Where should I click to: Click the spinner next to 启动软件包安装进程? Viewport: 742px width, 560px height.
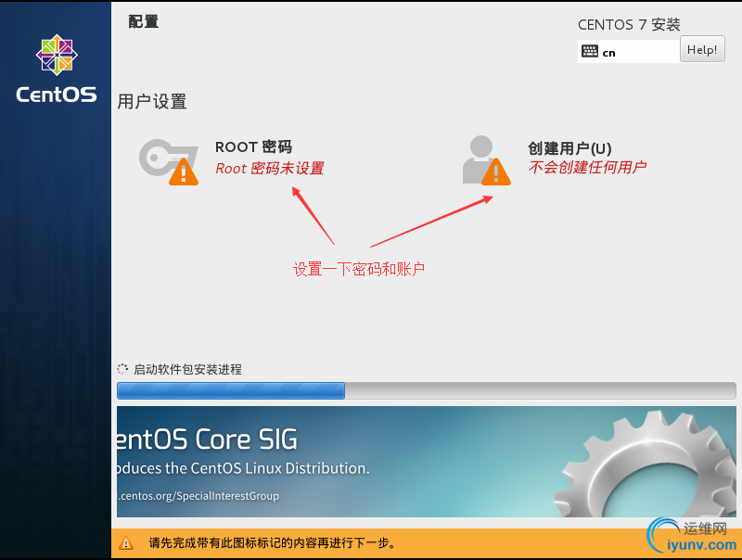coord(122,369)
